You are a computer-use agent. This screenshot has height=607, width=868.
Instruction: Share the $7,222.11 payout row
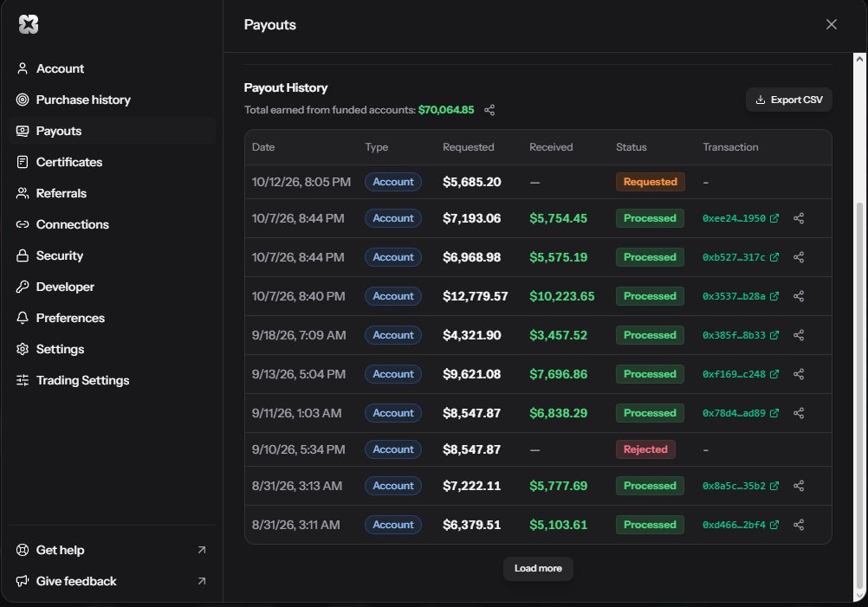pyautogui.click(x=799, y=486)
